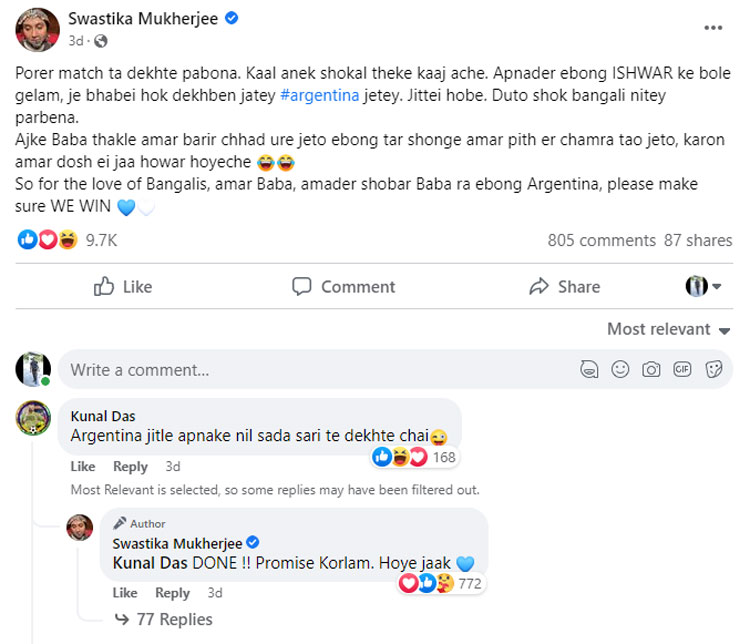
Task: Like Kunal Das's comment
Action: click(83, 466)
